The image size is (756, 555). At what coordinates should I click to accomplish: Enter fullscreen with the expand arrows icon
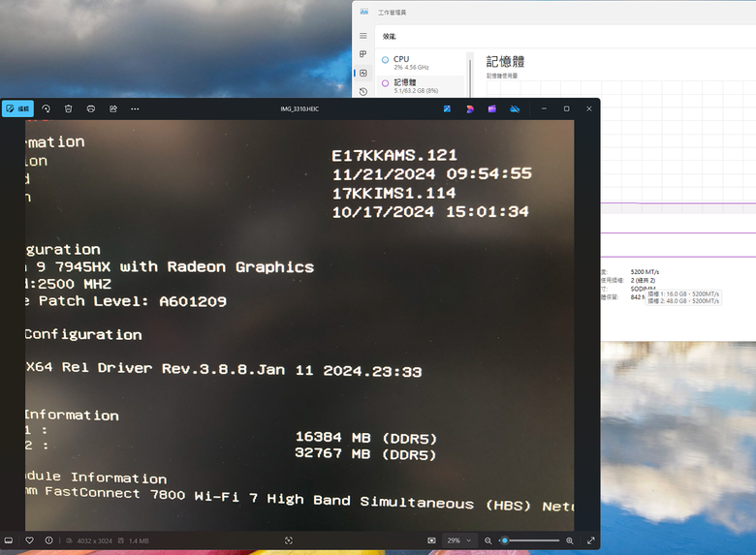pos(590,540)
